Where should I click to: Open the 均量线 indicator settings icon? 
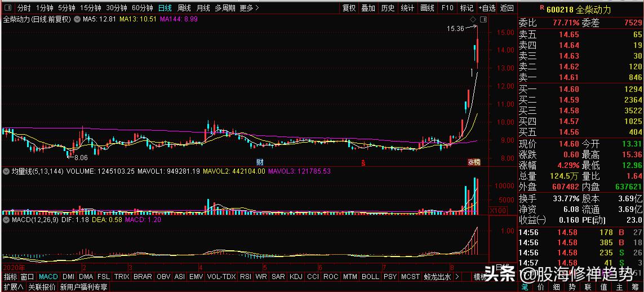6,172
